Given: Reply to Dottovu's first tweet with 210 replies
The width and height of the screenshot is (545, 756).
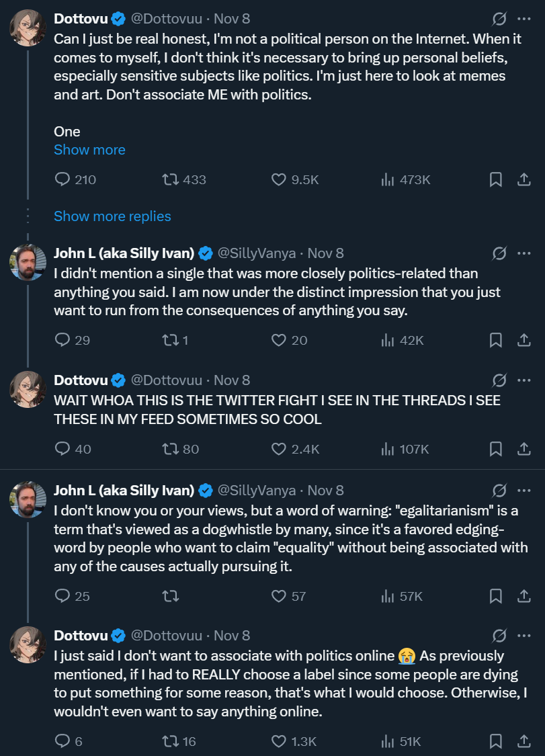Looking at the screenshot, I should click(x=62, y=179).
